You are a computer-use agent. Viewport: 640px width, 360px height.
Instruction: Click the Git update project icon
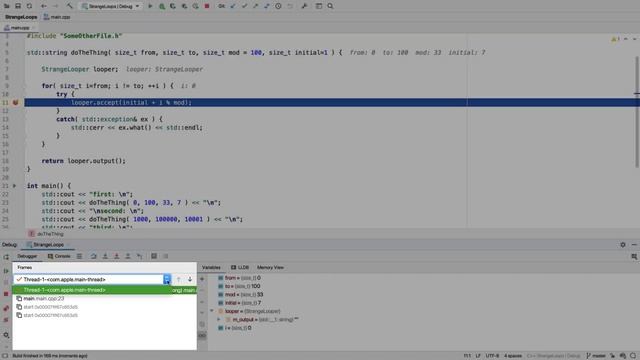point(233,6)
